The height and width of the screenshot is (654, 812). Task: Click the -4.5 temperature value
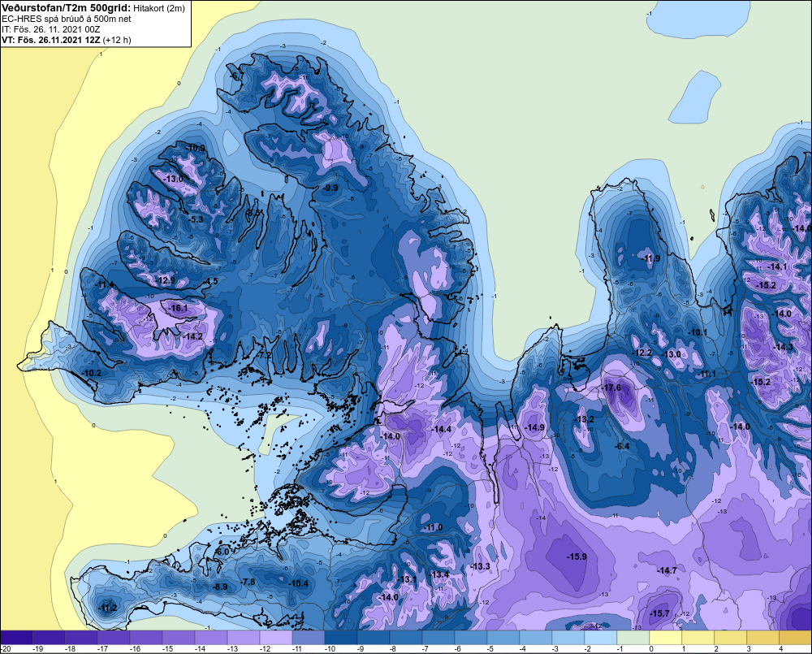211,281
